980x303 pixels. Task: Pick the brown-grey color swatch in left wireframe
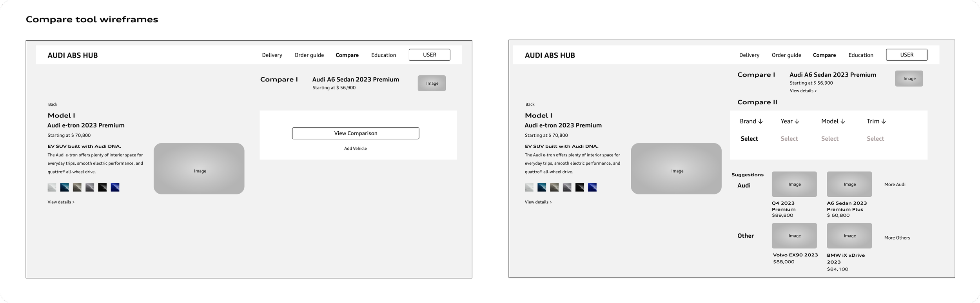click(x=77, y=187)
